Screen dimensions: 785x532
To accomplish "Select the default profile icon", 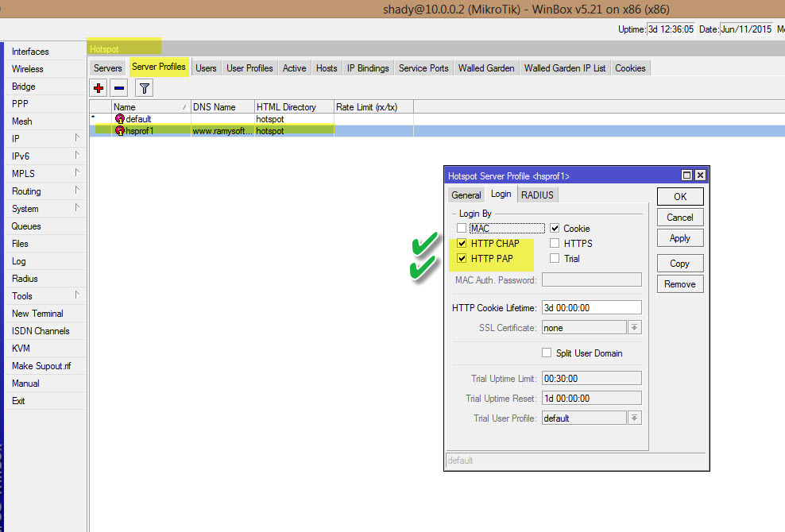I will click(120, 118).
